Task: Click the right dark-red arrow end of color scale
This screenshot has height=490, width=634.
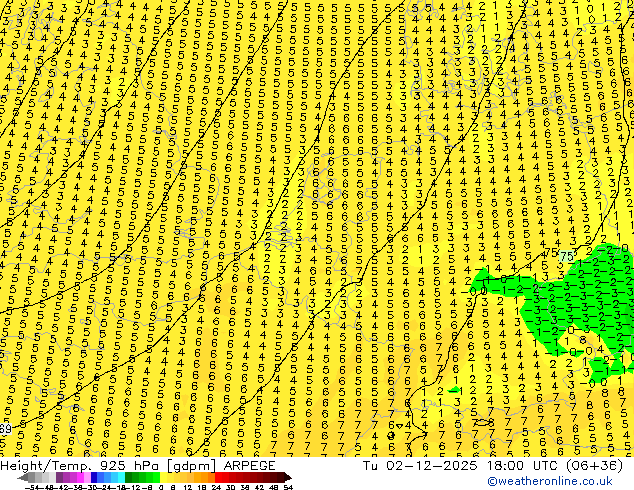Action: pyautogui.click(x=287, y=477)
